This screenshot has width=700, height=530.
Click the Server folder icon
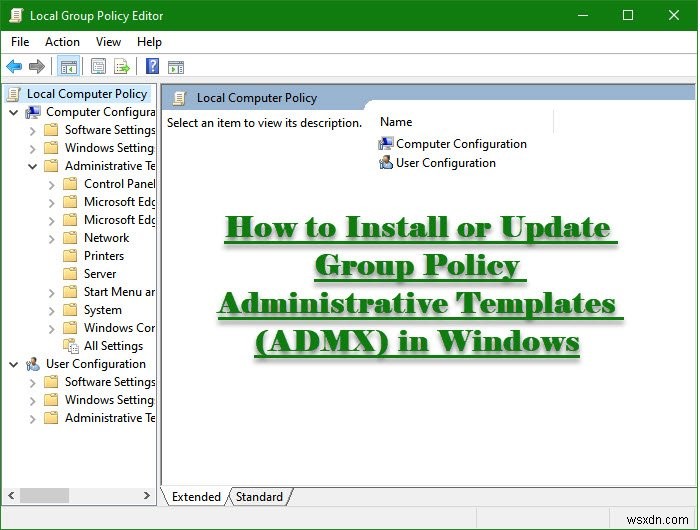tap(70, 274)
